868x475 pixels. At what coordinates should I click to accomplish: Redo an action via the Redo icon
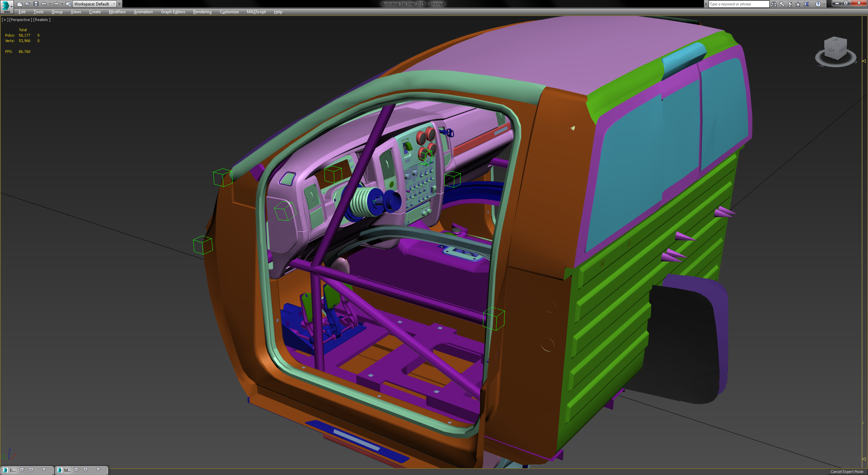(56, 4)
